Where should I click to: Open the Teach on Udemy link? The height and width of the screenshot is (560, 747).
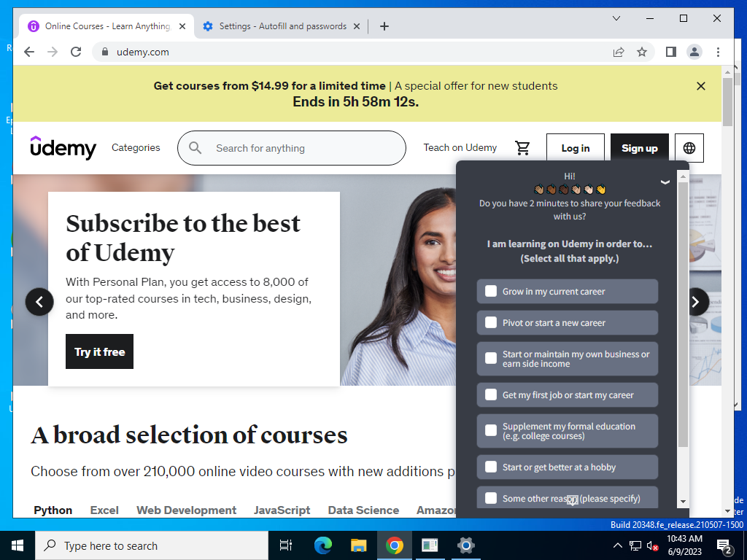[x=460, y=147]
